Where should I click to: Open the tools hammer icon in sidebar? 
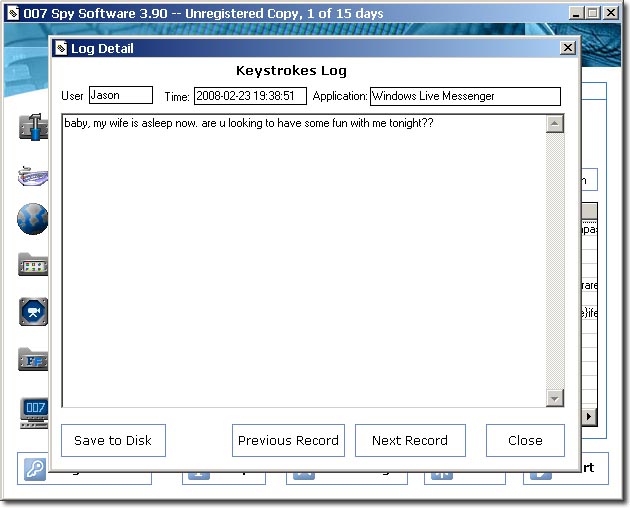(x=33, y=127)
